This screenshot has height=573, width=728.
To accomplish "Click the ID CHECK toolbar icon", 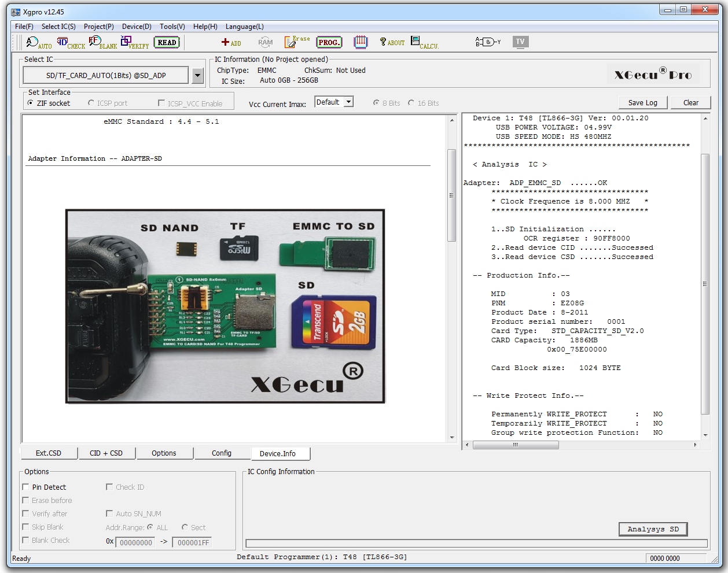I will [71, 42].
